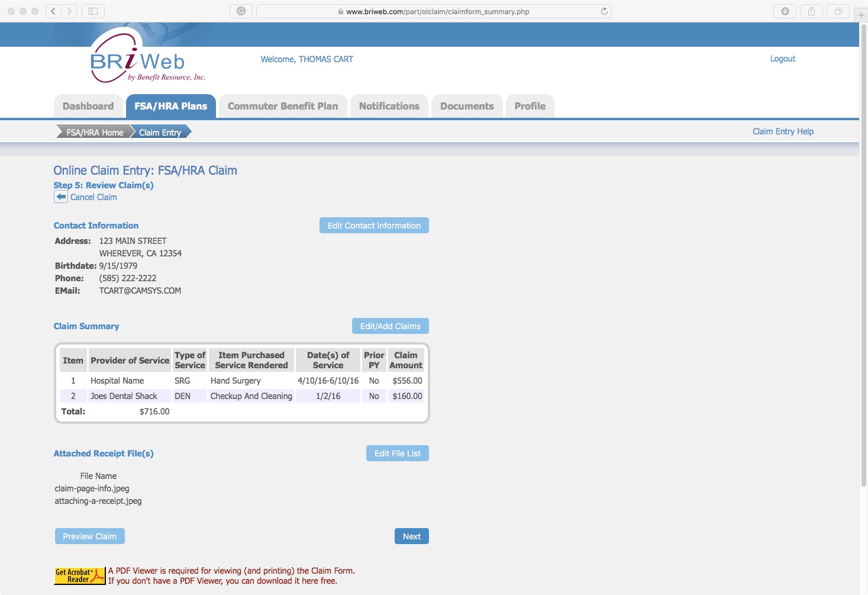The image size is (868, 595).
Task: Click the Share icon in the browser toolbar
Action: 811,11
